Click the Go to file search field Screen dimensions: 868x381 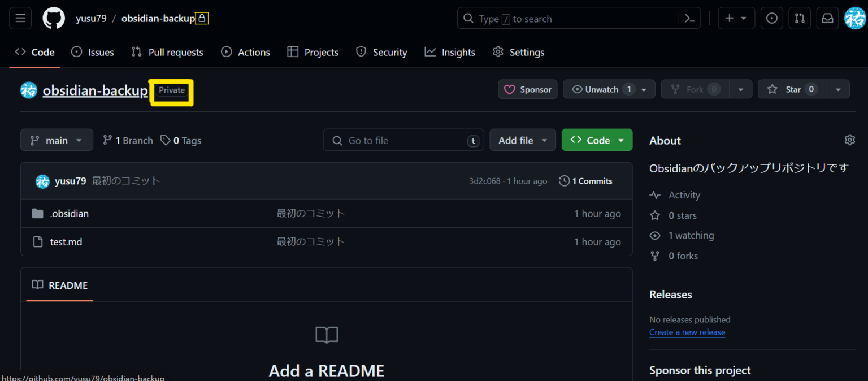403,140
